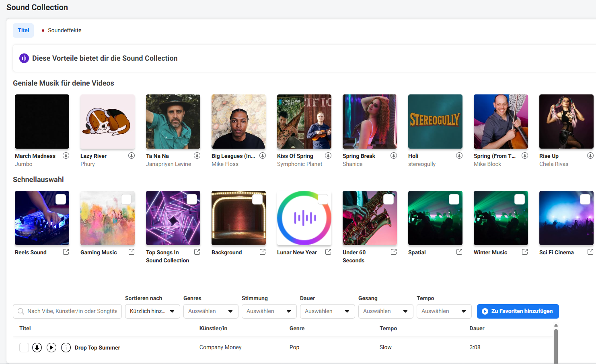Download Drop Top Summer song
The height and width of the screenshot is (364, 596).
pyautogui.click(x=37, y=348)
